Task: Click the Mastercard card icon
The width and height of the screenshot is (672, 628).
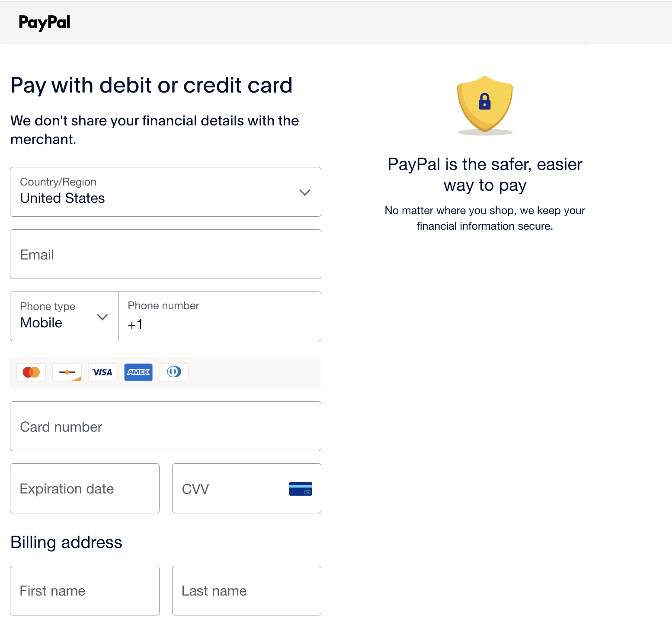Action: coord(31,372)
